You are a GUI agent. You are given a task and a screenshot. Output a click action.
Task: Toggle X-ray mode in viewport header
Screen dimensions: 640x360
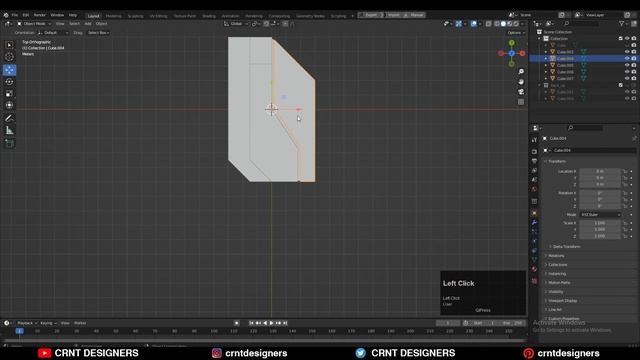tap(489, 24)
